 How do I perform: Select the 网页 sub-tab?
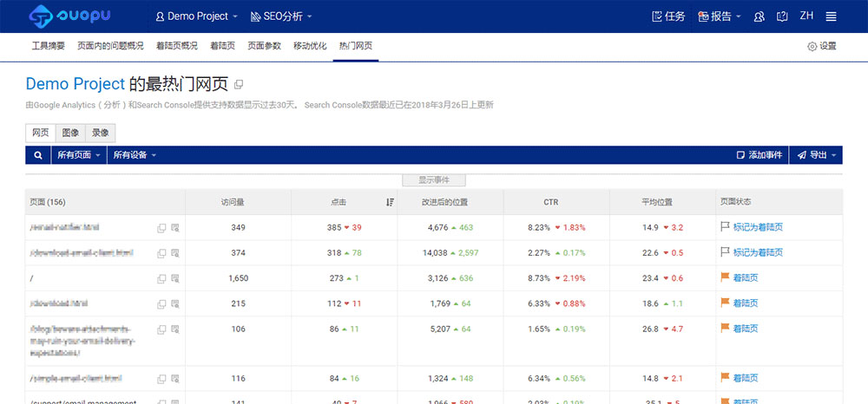click(x=41, y=133)
